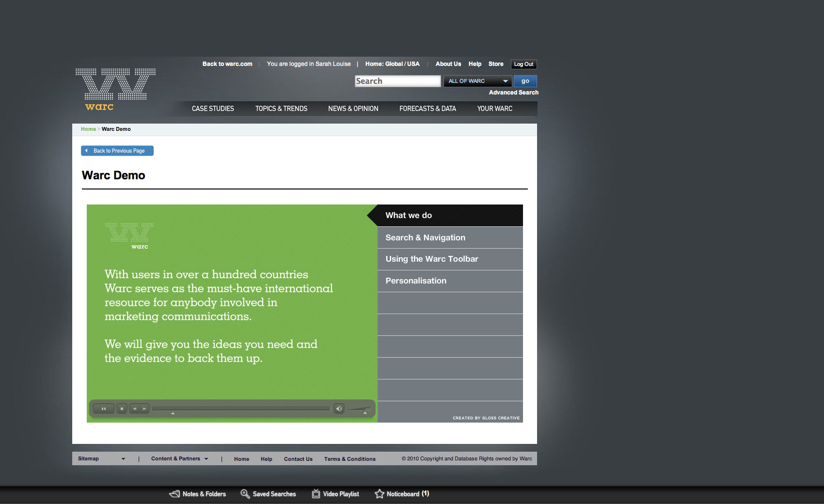This screenshot has height=504, width=824.
Task: Expand the Sitemap dropdown in the footer
Action: pos(102,458)
